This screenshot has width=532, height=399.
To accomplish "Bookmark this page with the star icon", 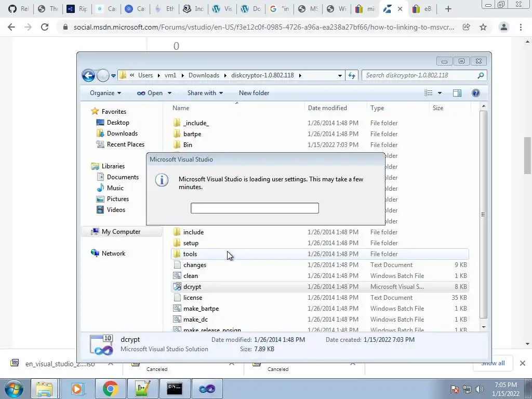I will tap(483, 27).
